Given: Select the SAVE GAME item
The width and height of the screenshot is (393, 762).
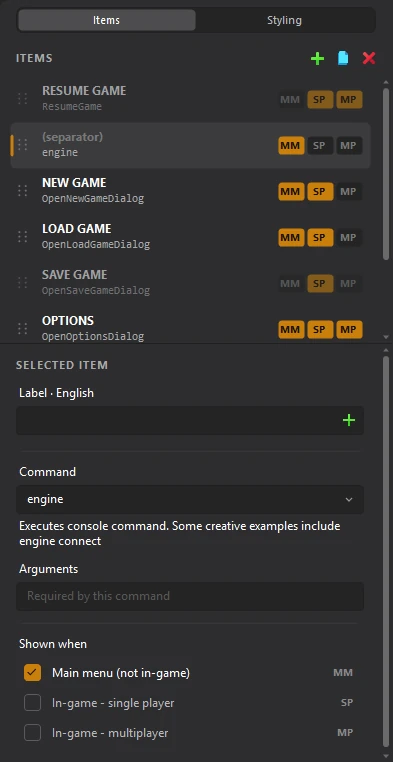Looking at the screenshot, I should click(190, 282).
